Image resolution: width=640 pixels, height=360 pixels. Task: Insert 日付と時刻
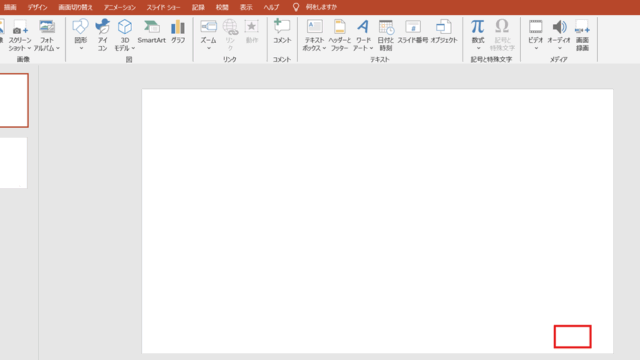[x=386, y=36]
